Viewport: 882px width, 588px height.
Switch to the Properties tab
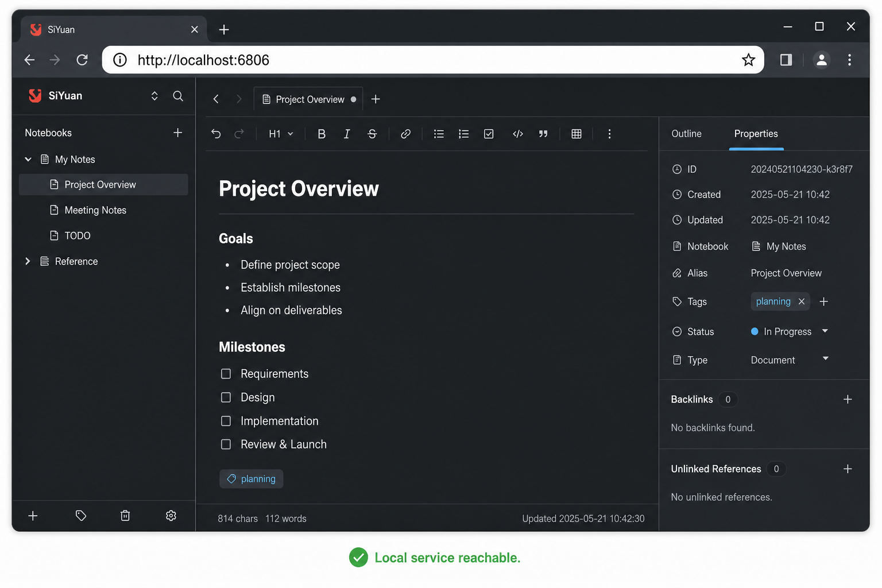point(756,133)
